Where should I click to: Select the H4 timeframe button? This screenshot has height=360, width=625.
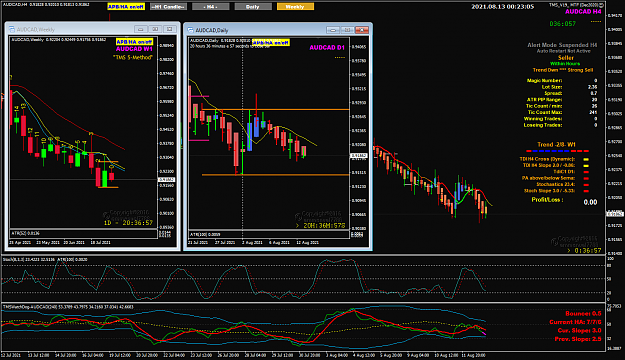(210, 7)
